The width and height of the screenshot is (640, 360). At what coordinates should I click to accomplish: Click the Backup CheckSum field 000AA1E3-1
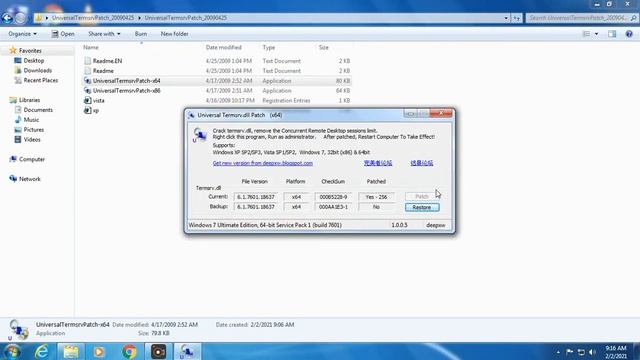pyautogui.click(x=333, y=207)
